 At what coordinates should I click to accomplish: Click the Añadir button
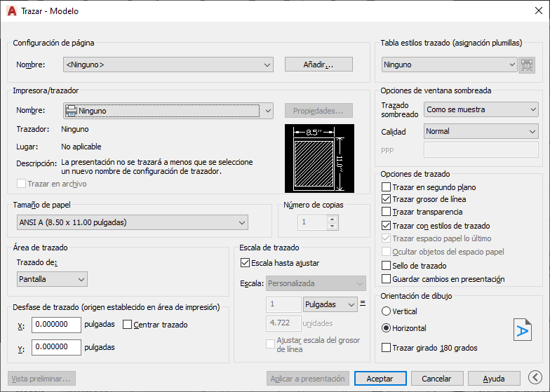tap(318, 65)
